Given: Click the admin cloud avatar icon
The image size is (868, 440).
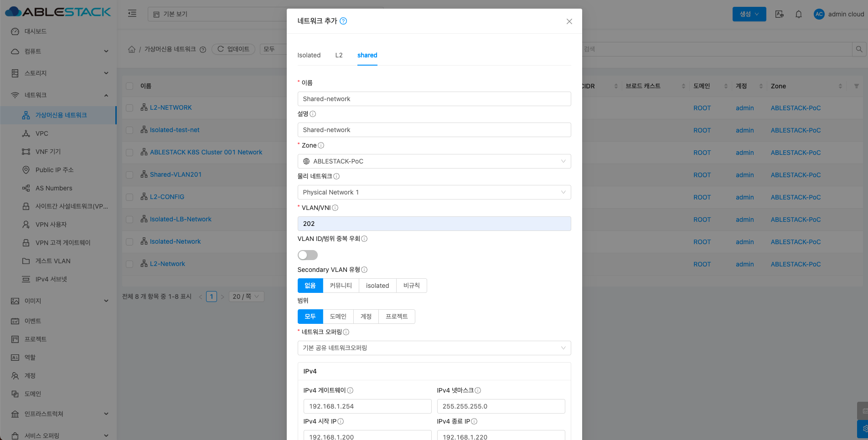Looking at the screenshot, I should [x=819, y=14].
